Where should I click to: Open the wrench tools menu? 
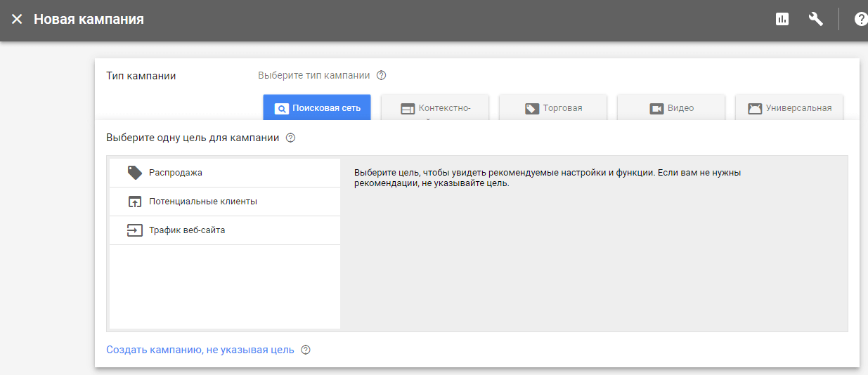tap(816, 20)
